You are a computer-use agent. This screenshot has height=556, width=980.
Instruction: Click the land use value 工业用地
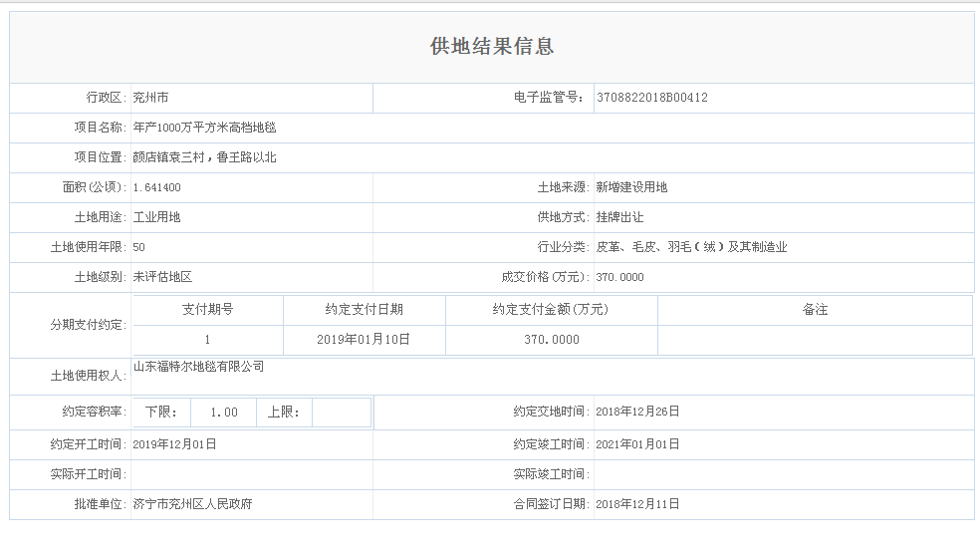156,217
